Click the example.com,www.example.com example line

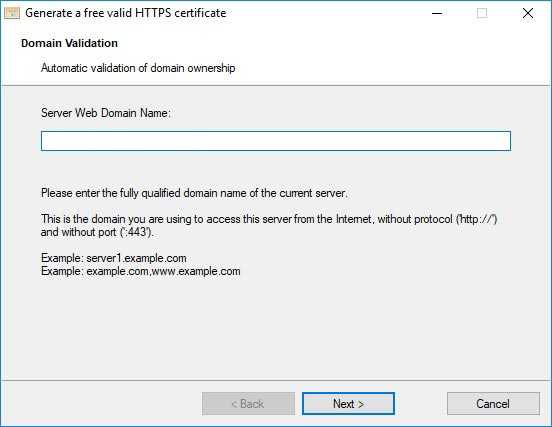pyautogui.click(x=140, y=271)
